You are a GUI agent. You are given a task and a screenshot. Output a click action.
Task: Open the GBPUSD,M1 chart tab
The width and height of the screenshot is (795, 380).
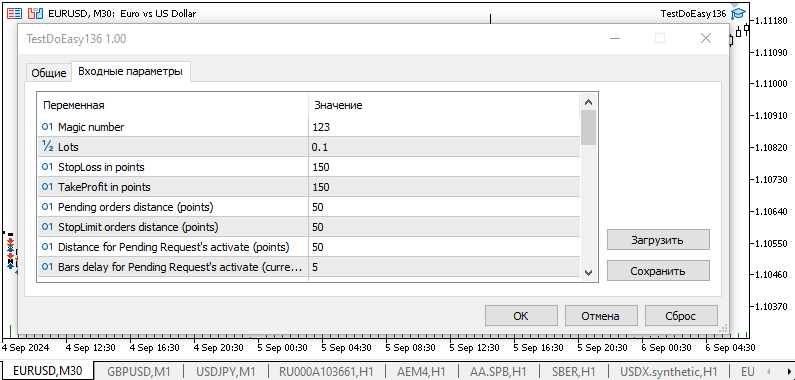(x=139, y=371)
